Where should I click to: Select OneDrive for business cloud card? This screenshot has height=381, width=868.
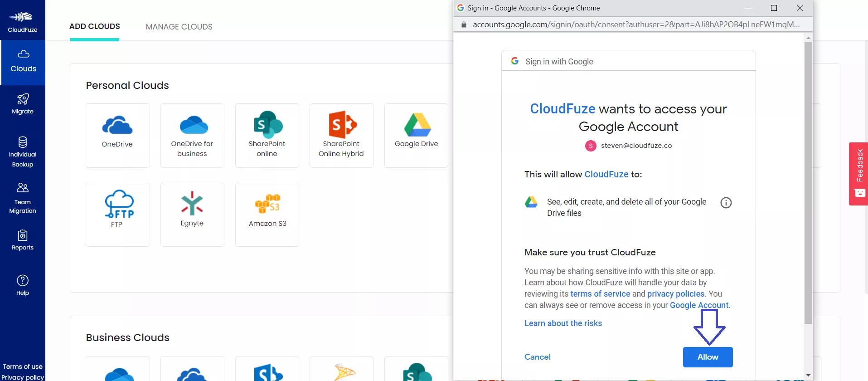192,135
